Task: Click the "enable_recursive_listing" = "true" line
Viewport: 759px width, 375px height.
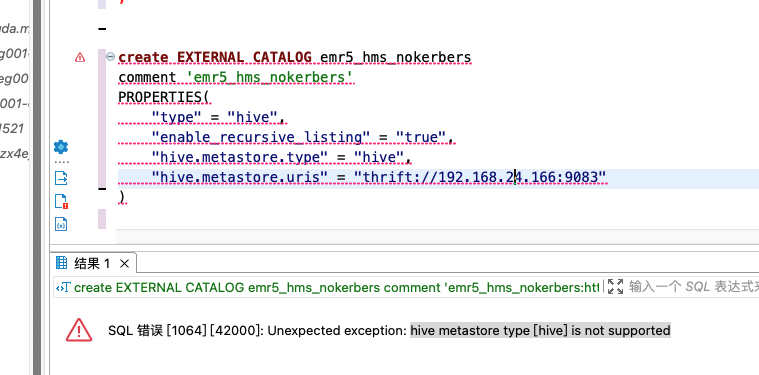Action: click(x=302, y=137)
